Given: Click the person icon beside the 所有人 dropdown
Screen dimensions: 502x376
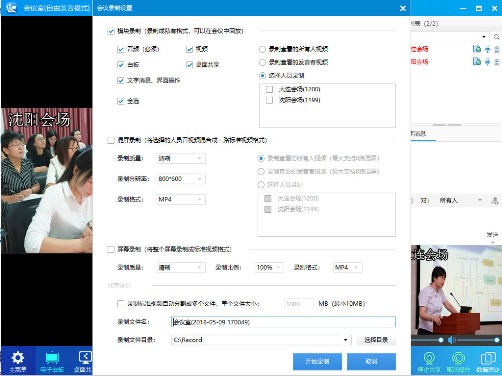Looking at the screenshot, I should (x=495, y=200).
